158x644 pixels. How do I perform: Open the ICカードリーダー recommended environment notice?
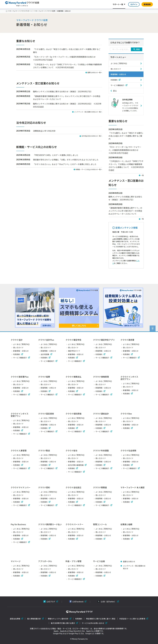point(64,58)
